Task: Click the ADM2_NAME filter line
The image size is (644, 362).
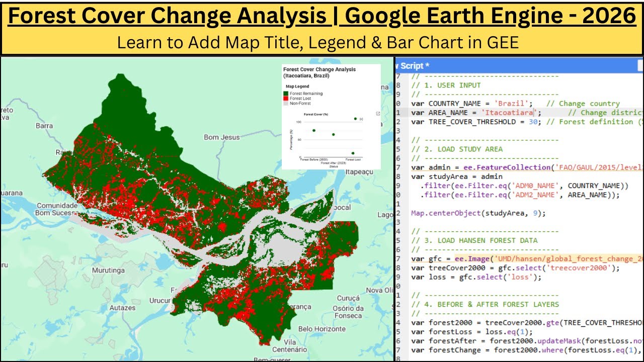Action: (x=520, y=195)
